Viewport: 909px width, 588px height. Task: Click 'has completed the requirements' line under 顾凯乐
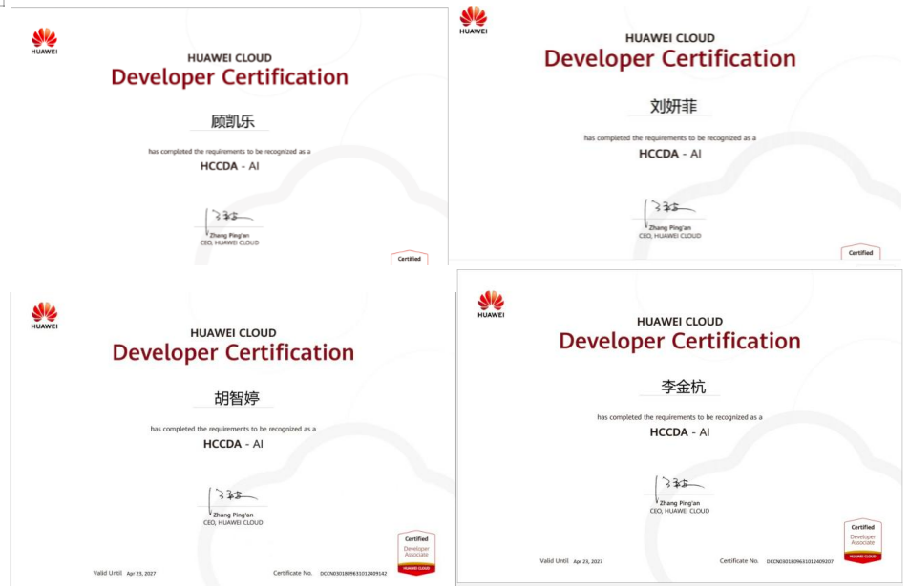(x=229, y=151)
